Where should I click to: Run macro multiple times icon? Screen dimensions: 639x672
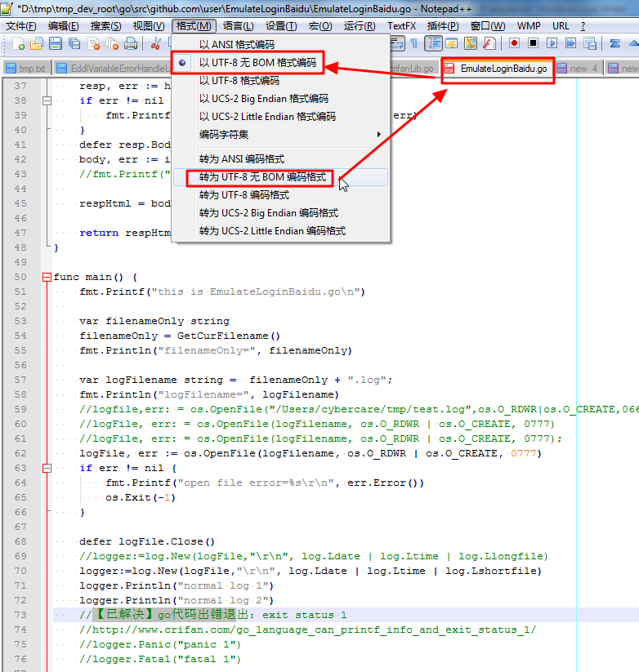(x=571, y=43)
